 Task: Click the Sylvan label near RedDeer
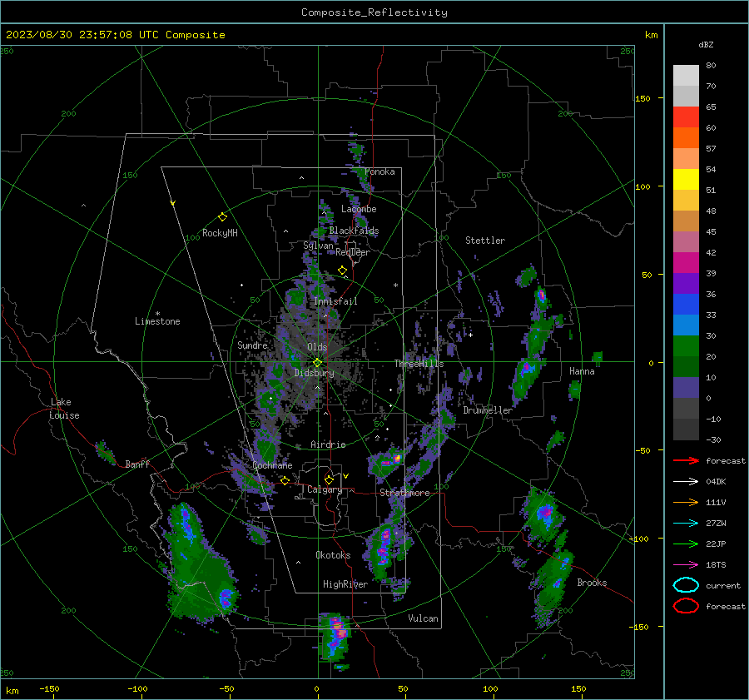point(318,246)
